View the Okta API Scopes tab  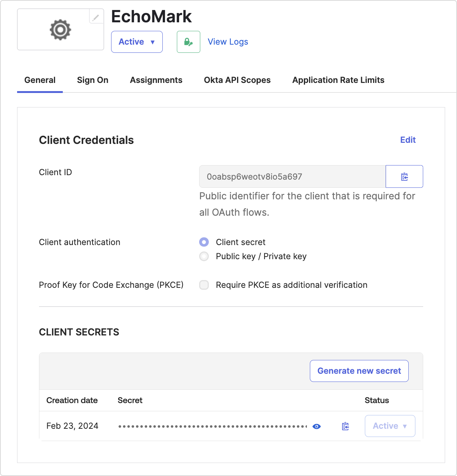237,80
